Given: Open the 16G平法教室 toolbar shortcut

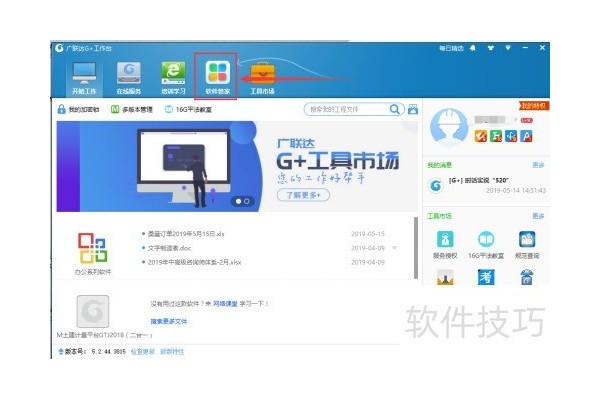Looking at the screenshot, I should pyautogui.click(x=188, y=109).
